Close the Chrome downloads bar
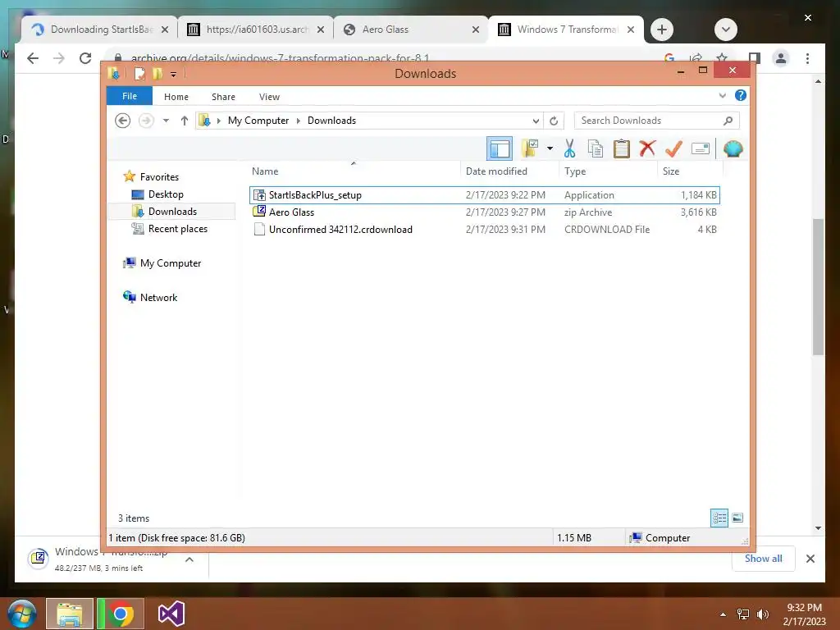 coord(810,559)
